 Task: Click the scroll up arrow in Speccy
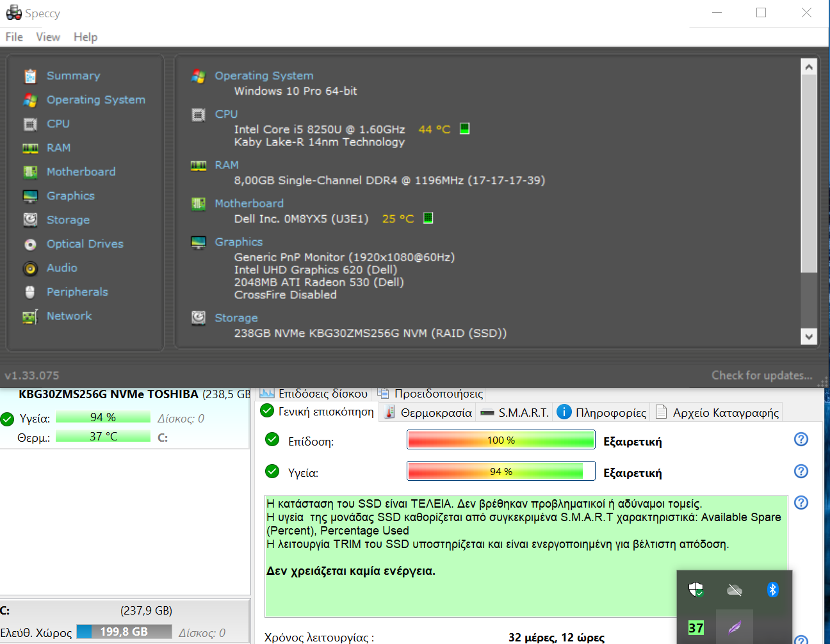[809, 67]
